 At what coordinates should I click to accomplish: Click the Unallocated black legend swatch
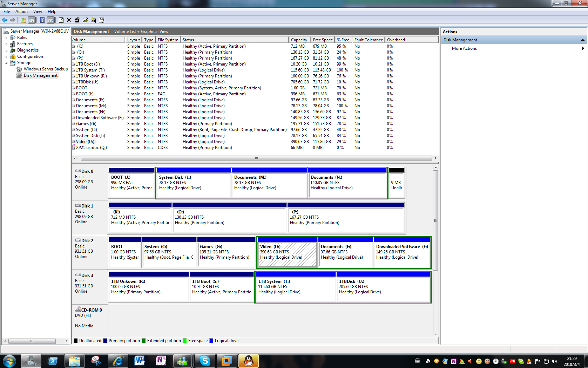coord(76,341)
